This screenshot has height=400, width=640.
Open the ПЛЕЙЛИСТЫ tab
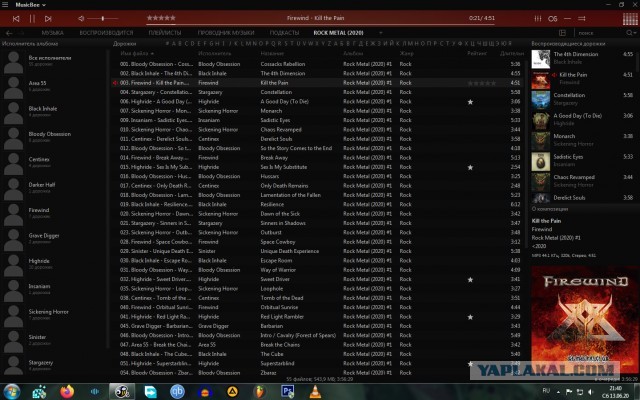(x=165, y=33)
